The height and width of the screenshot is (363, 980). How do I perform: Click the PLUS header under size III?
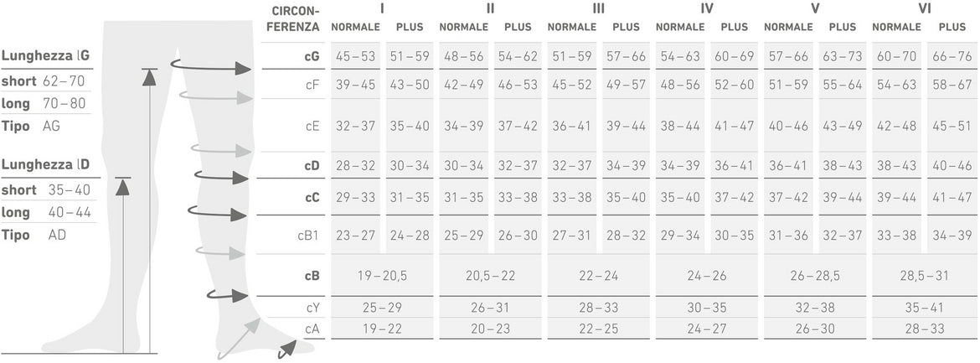pyautogui.click(x=625, y=27)
